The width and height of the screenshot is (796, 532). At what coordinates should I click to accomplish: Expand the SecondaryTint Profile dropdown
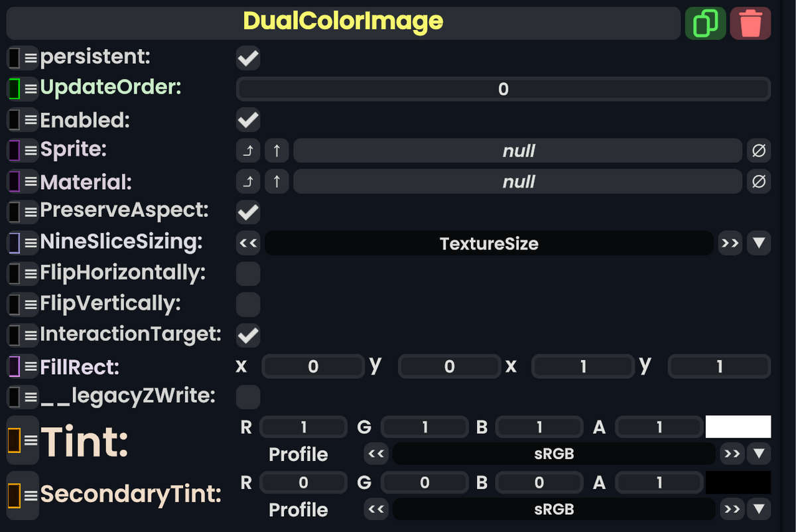[x=759, y=509]
